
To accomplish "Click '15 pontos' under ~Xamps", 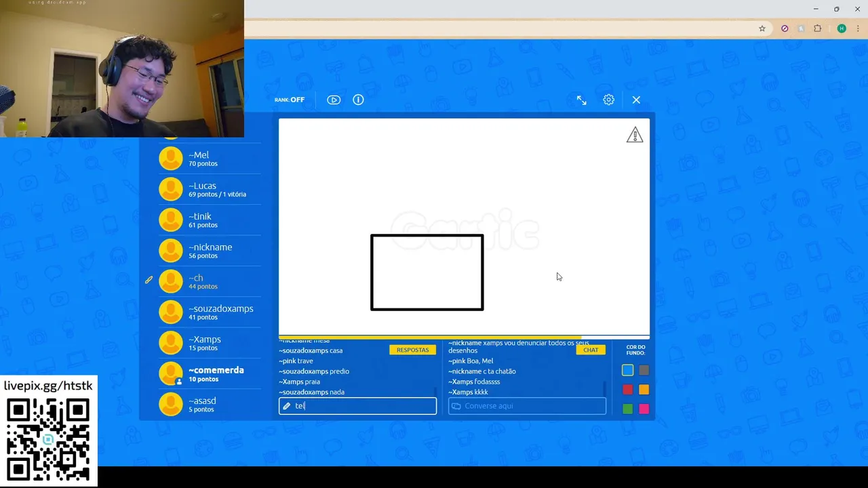I will point(203,348).
